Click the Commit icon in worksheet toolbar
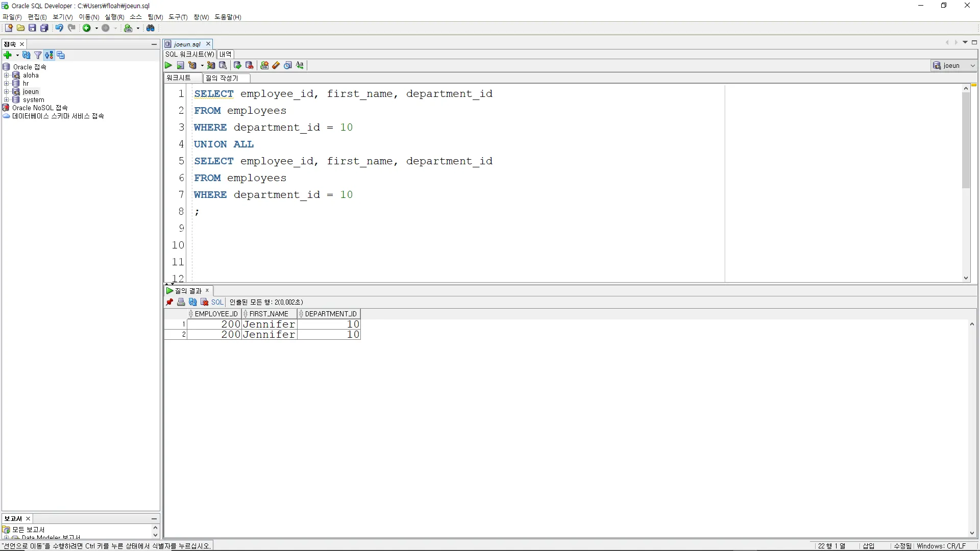 click(x=237, y=65)
